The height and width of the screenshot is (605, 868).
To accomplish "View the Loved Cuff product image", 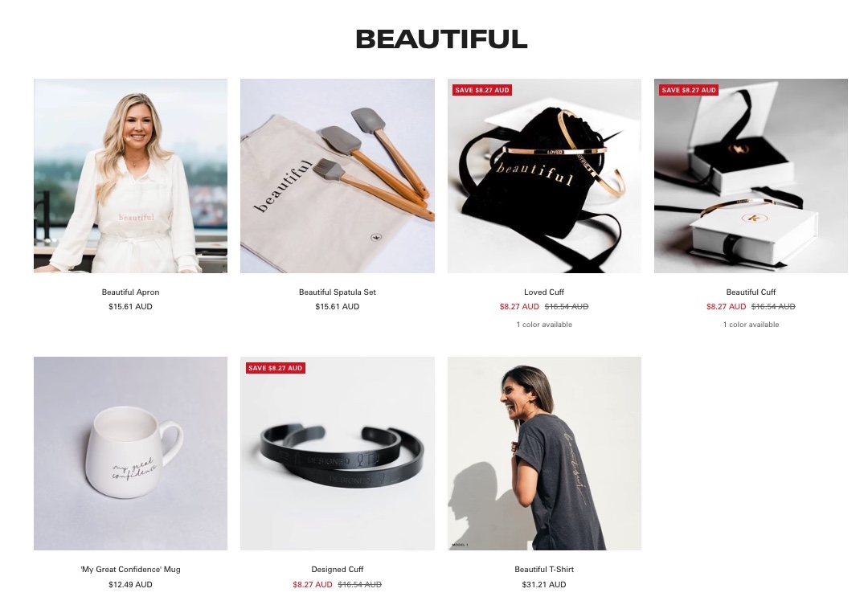I will click(544, 175).
